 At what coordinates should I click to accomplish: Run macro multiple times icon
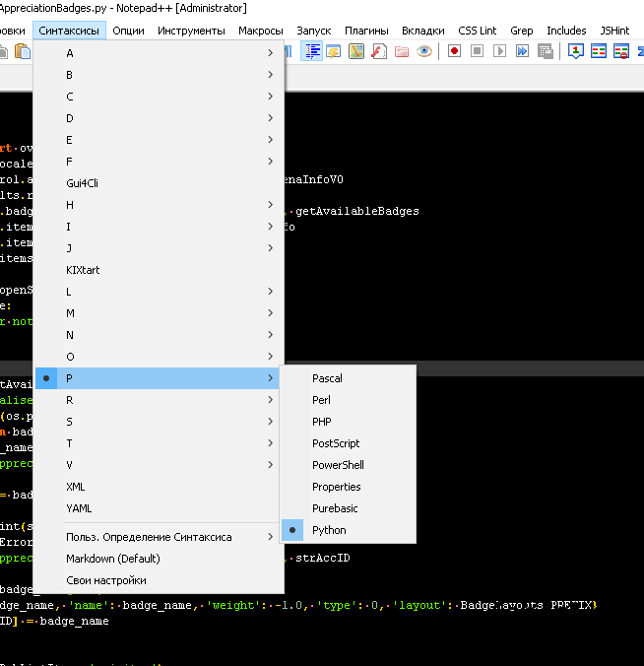(522, 51)
